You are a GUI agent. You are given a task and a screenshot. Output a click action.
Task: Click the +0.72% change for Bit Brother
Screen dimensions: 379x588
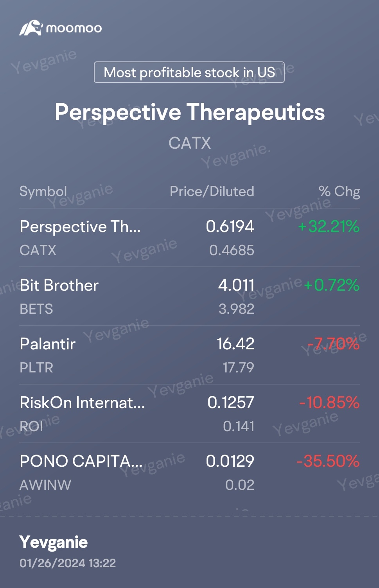[332, 285]
